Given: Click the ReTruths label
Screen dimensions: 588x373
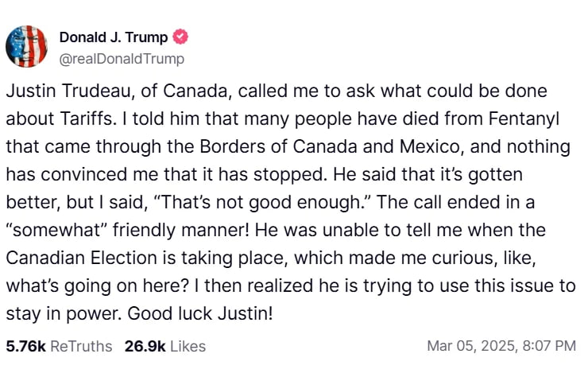Looking at the screenshot, I should (x=81, y=346).
